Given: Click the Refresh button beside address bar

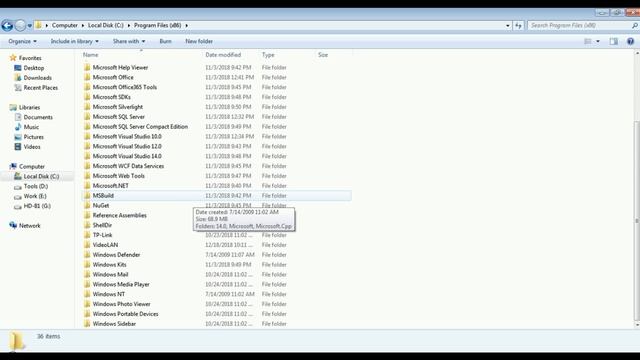Looking at the screenshot, I should pyautogui.click(x=518, y=25).
